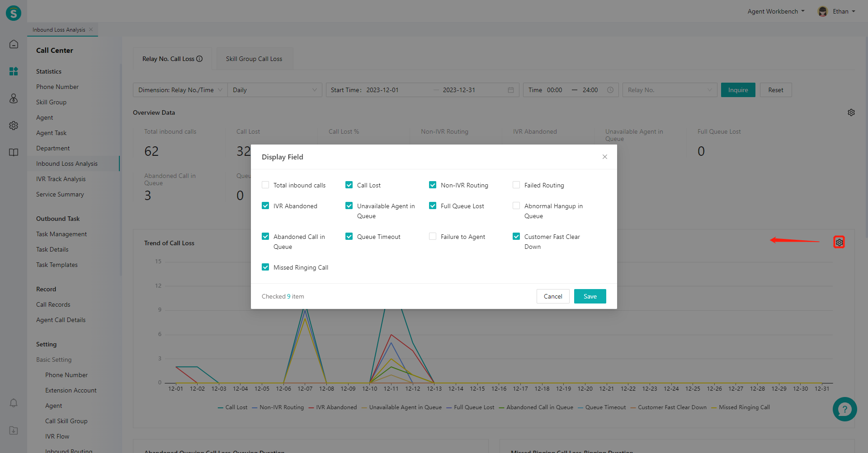Click the Reset button
Image resolution: width=868 pixels, height=453 pixels.
(776, 90)
